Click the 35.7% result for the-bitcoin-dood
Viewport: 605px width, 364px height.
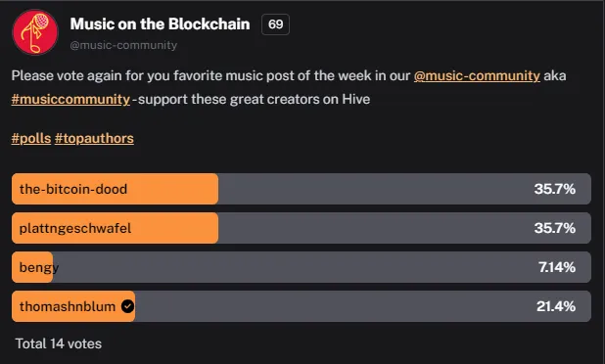coord(555,189)
